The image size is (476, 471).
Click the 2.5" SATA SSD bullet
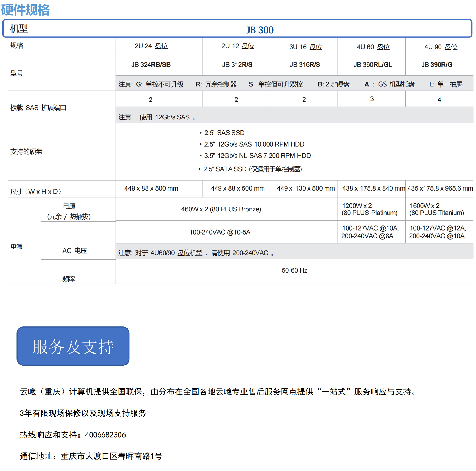click(x=250, y=169)
